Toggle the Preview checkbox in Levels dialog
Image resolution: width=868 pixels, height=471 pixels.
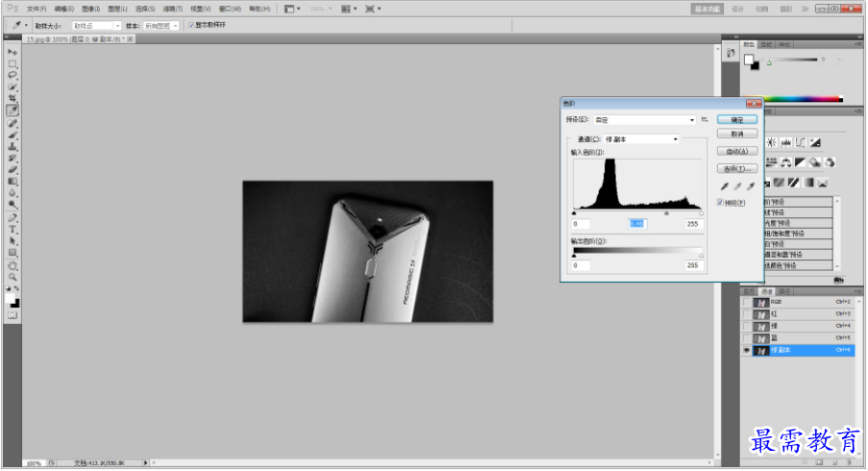point(720,203)
